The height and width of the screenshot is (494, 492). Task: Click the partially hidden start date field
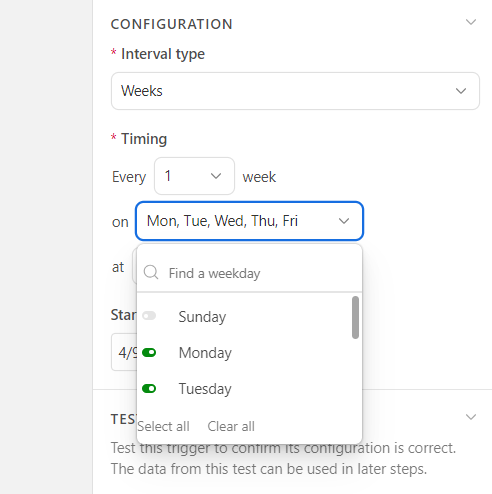click(x=124, y=352)
